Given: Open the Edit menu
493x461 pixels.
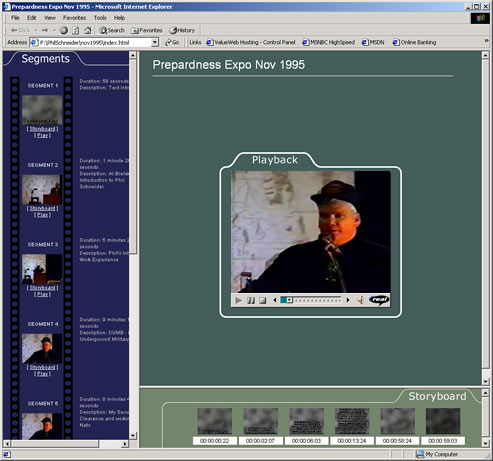Looking at the screenshot, I should pos(32,18).
